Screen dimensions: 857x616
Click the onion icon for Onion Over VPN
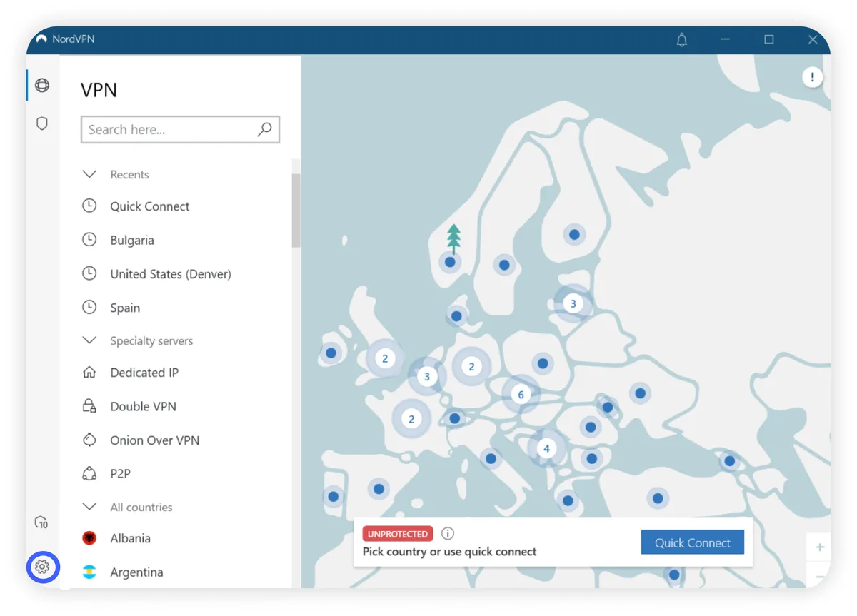pyautogui.click(x=89, y=440)
